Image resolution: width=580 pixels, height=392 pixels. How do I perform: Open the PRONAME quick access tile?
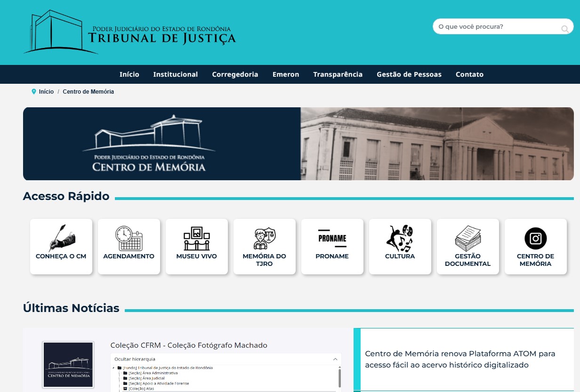[x=332, y=246]
